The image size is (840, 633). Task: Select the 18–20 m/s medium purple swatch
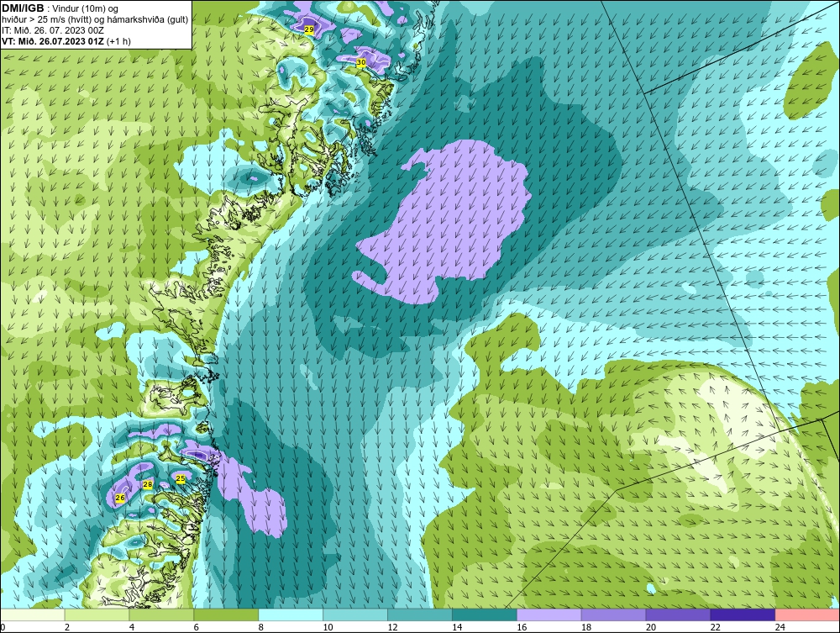pos(613,615)
